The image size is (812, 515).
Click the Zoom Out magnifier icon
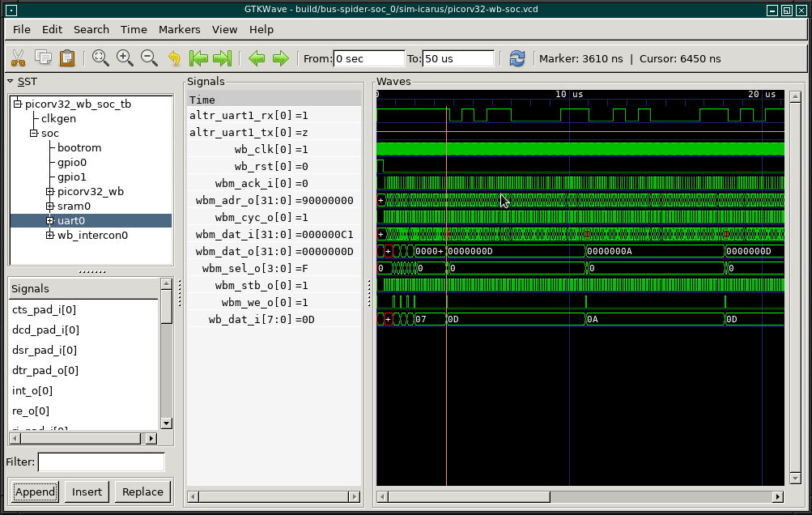click(149, 58)
